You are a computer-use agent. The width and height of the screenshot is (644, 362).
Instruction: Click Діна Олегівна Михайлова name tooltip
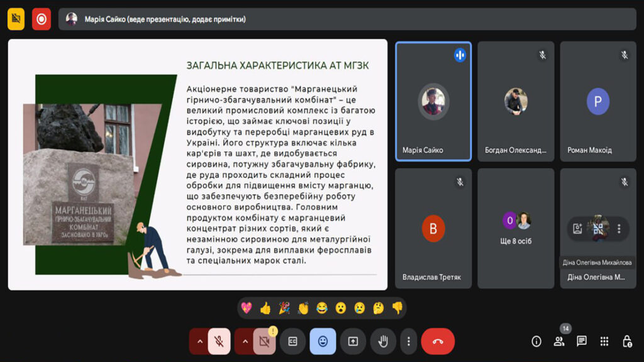(x=597, y=262)
